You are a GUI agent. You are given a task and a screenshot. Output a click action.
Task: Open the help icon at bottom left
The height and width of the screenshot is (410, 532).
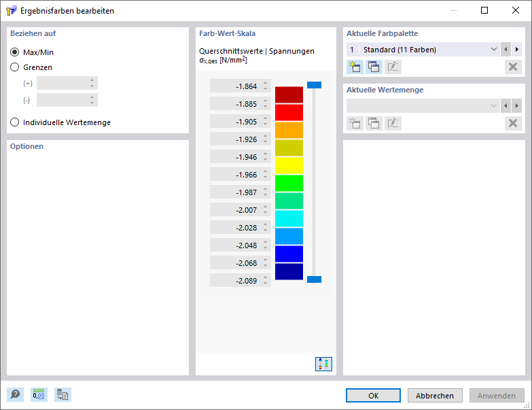pos(15,395)
